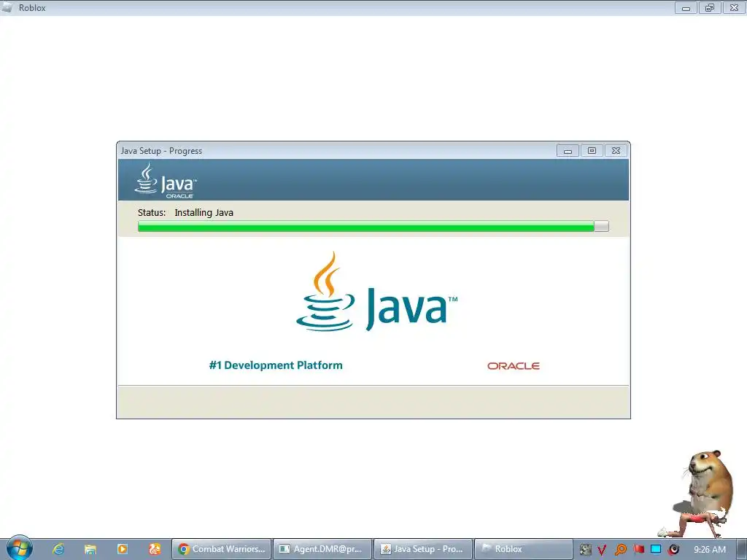The height and width of the screenshot is (560, 747).
Task: Click the '#1 Development Platform' text
Action: (x=276, y=365)
